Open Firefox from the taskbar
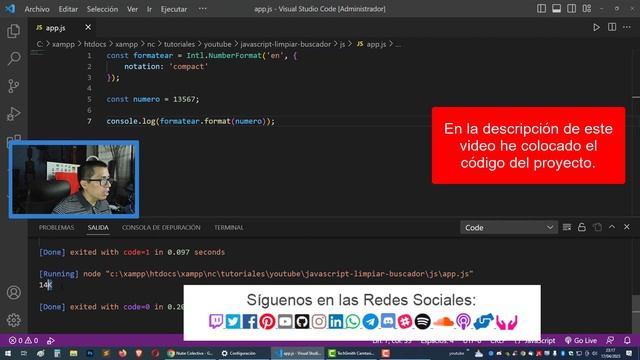 click(122, 353)
